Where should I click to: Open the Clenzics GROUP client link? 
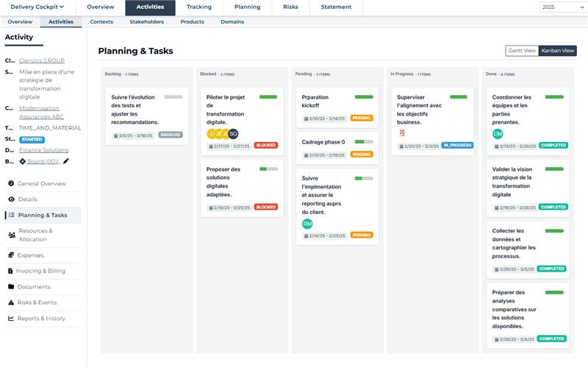(x=42, y=60)
